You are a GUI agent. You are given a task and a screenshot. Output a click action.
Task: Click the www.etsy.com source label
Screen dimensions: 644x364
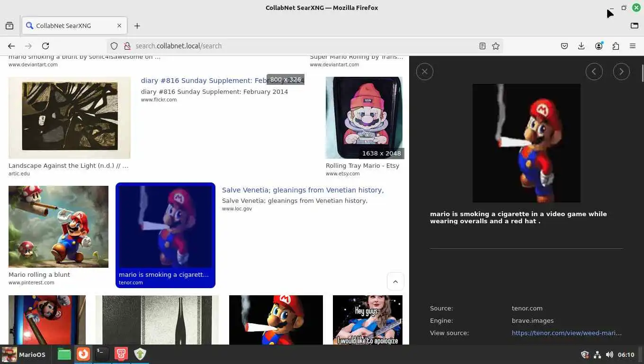(342, 173)
